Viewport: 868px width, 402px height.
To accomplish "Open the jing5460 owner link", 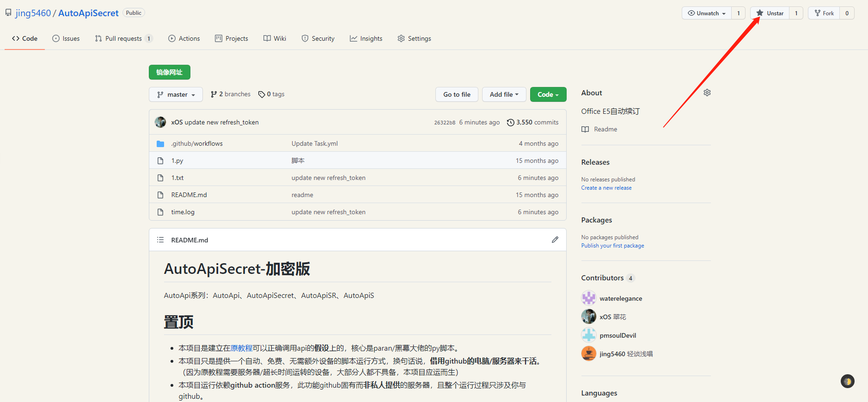I will coord(33,13).
